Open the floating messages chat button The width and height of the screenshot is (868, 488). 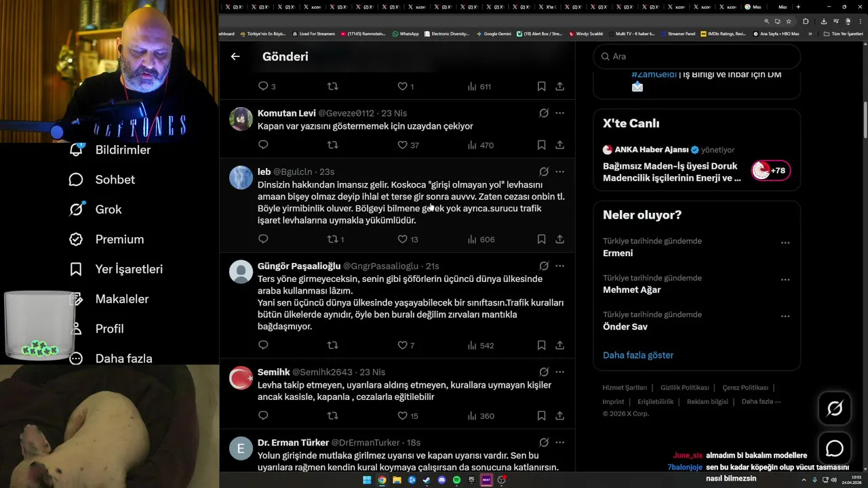[x=835, y=449]
